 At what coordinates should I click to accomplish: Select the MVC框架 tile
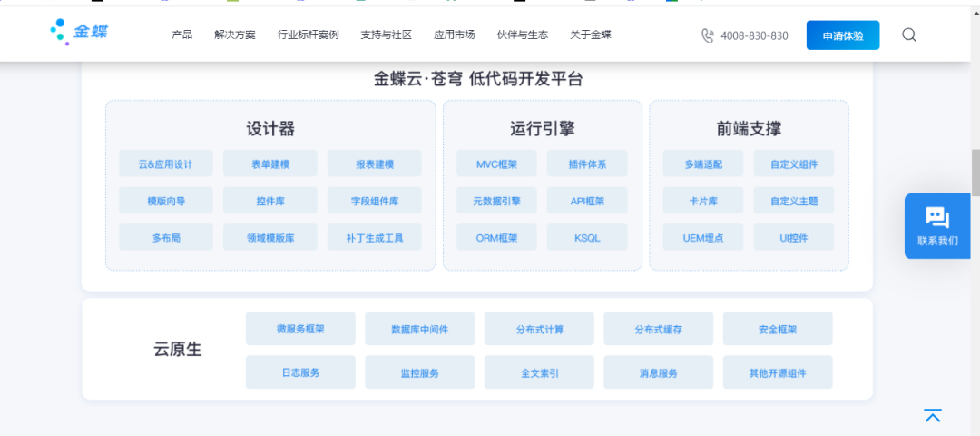(x=496, y=164)
